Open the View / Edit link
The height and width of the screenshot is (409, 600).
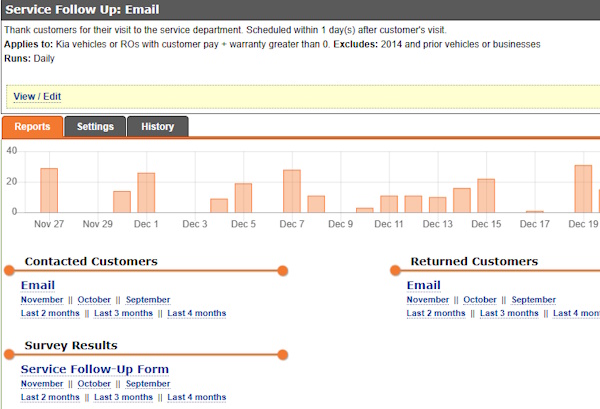pyautogui.click(x=37, y=96)
